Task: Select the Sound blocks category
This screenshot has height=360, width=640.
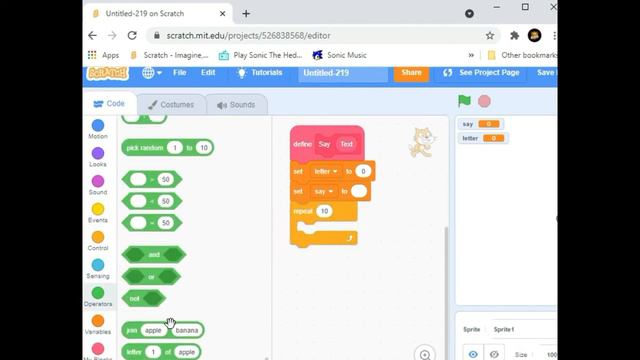Action: (x=98, y=185)
